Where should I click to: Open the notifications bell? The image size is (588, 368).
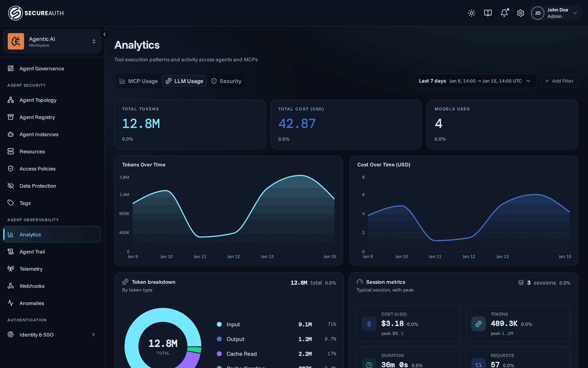pos(504,13)
